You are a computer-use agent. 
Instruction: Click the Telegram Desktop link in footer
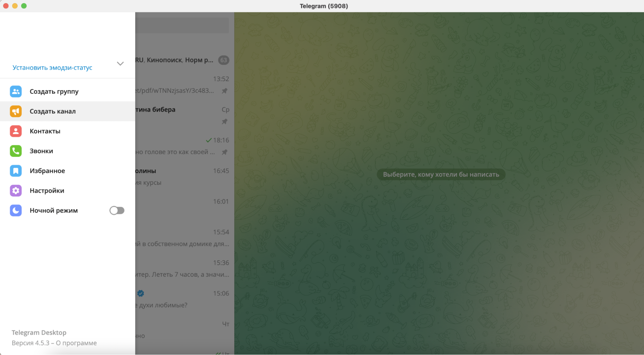pyautogui.click(x=39, y=332)
